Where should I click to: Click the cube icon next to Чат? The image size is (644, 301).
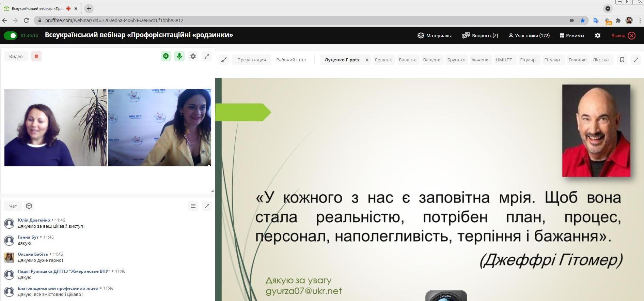[29, 206]
